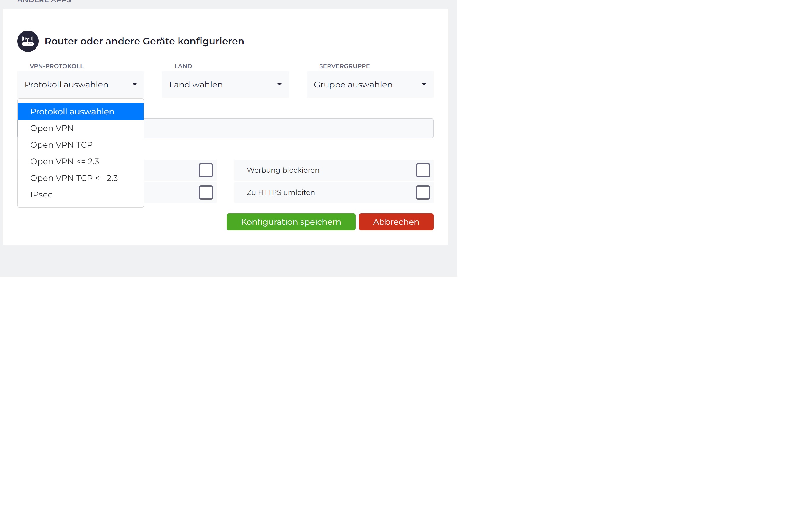Choose Open VPN TCP from list

(x=61, y=145)
